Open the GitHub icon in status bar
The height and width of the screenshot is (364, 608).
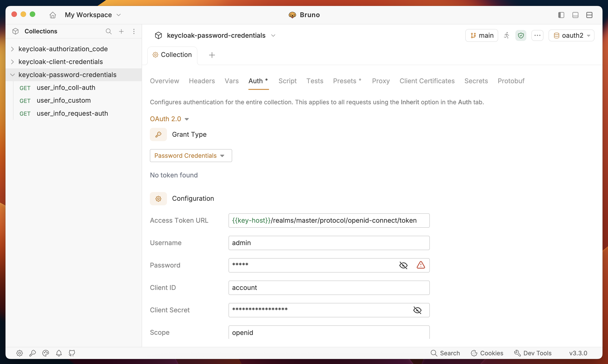tap(72, 353)
